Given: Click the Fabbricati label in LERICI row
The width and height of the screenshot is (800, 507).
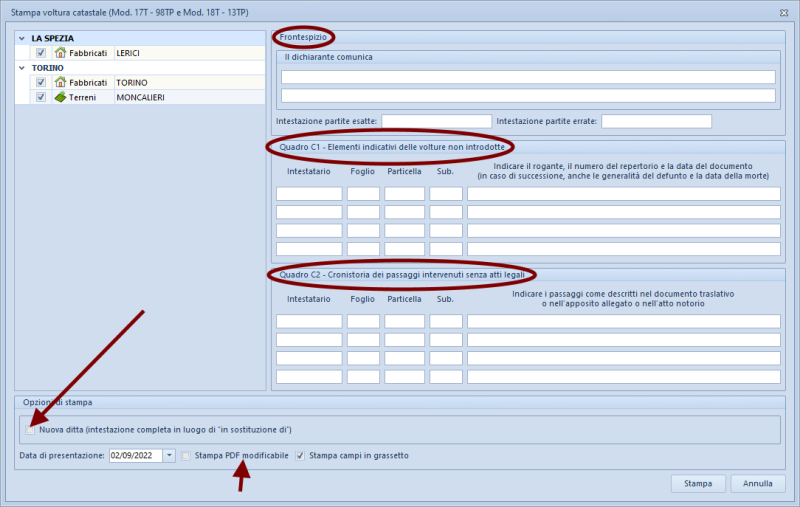Looking at the screenshot, I should coord(88,53).
